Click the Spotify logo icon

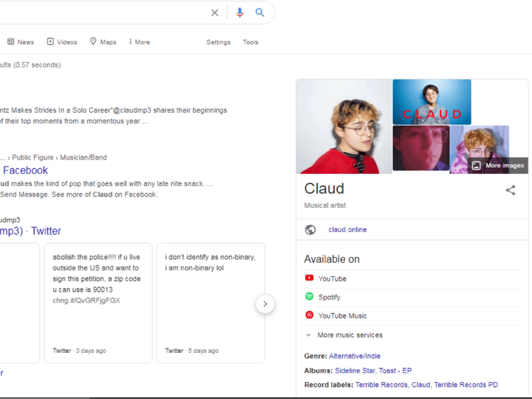[x=309, y=296]
